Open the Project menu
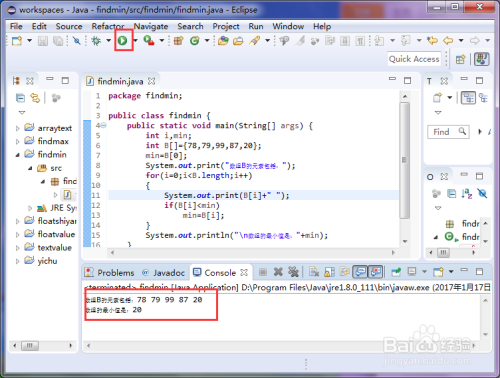This screenshot has height=378, width=500. [226, 26]
